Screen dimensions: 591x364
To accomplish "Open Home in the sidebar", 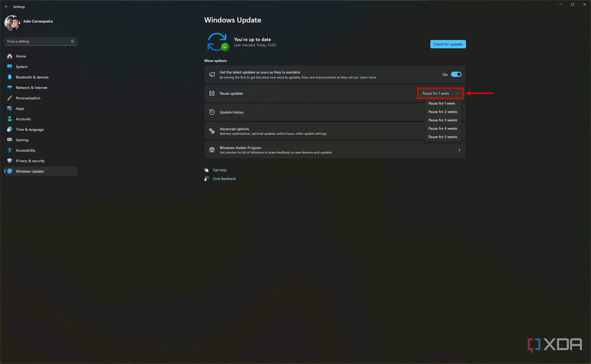I will click(x=41, y=56).
